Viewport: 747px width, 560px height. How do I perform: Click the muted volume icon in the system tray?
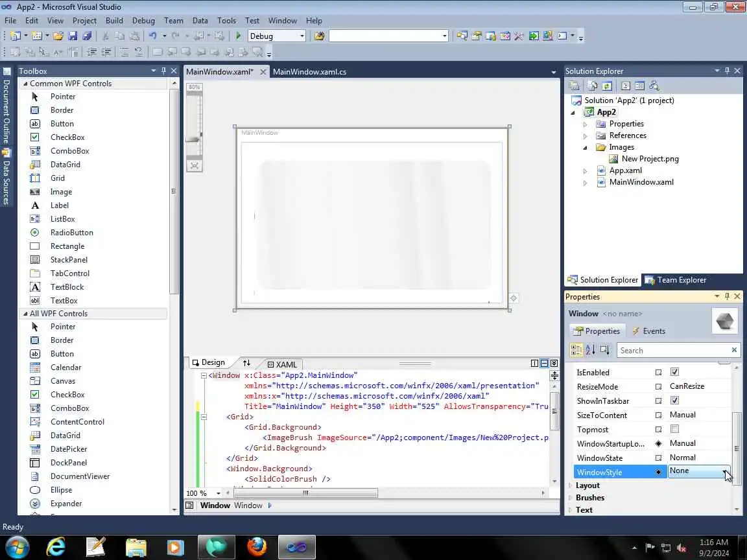[682, 548]
